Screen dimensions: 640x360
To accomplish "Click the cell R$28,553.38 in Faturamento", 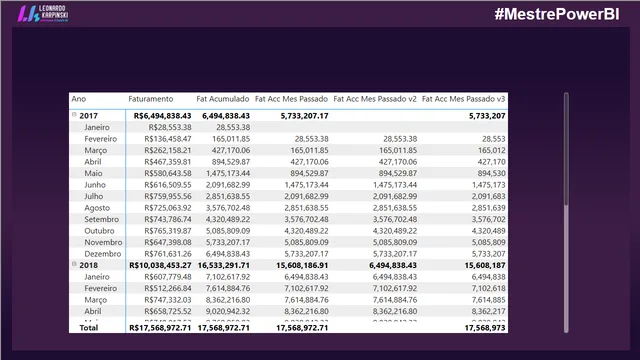I will click(x=170, y=127).
